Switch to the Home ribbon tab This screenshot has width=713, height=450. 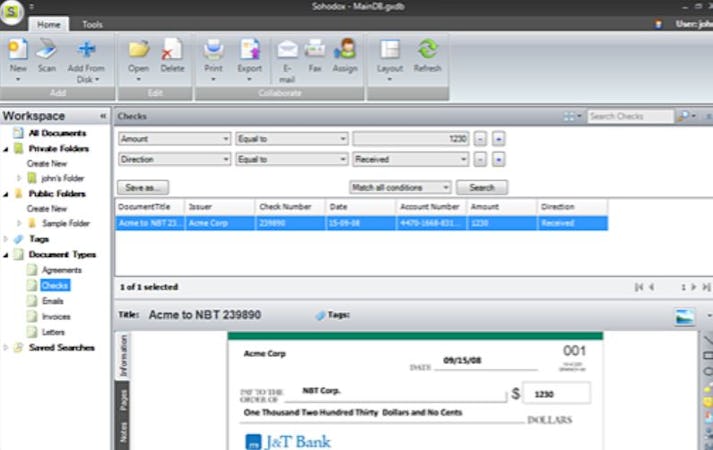click(x=49, y=25)
